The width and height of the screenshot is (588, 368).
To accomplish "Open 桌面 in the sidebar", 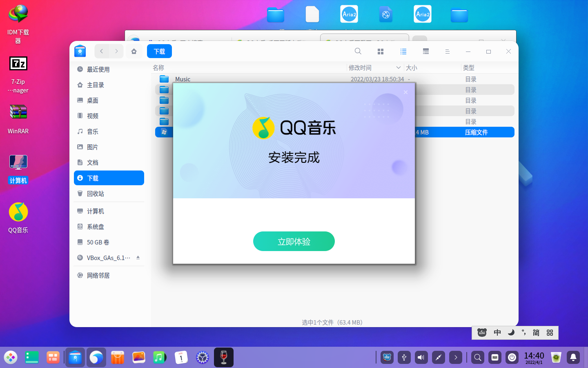I will [109, 100].
